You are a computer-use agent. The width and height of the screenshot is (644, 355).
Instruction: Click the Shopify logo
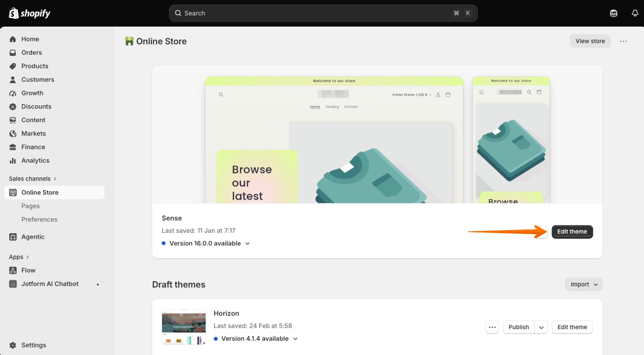tap(29, 13)
